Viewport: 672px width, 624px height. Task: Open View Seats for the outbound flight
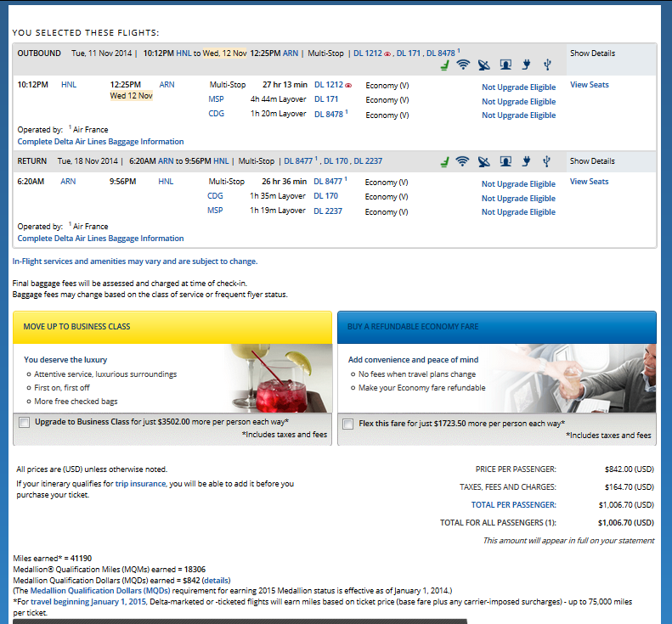click(x=589, y=85)
